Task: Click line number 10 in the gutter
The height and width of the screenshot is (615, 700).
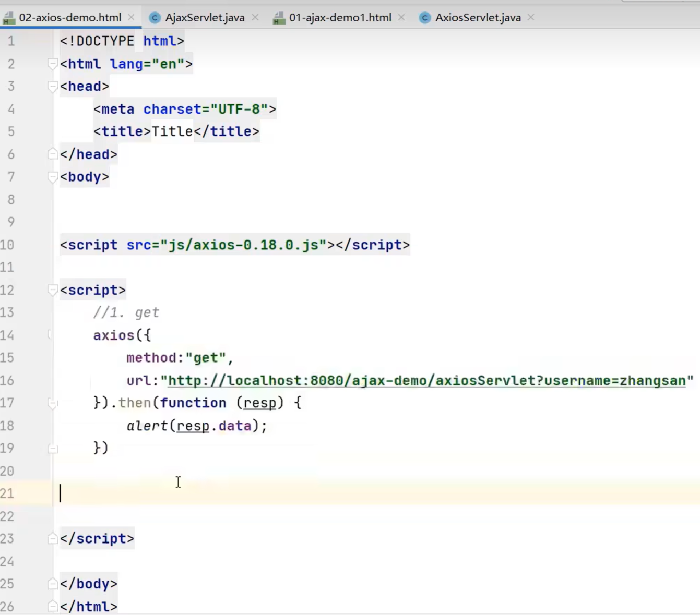Action: point(7,245)
